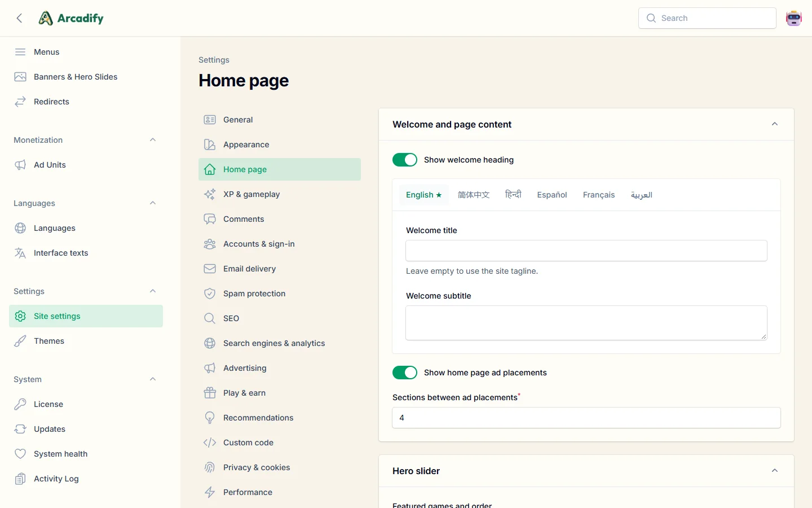The width and height of the screenshot is (812, 508).
Task: Collapse the Languages sidebar group
Action: pyautogui.click(x=153, y=203)
